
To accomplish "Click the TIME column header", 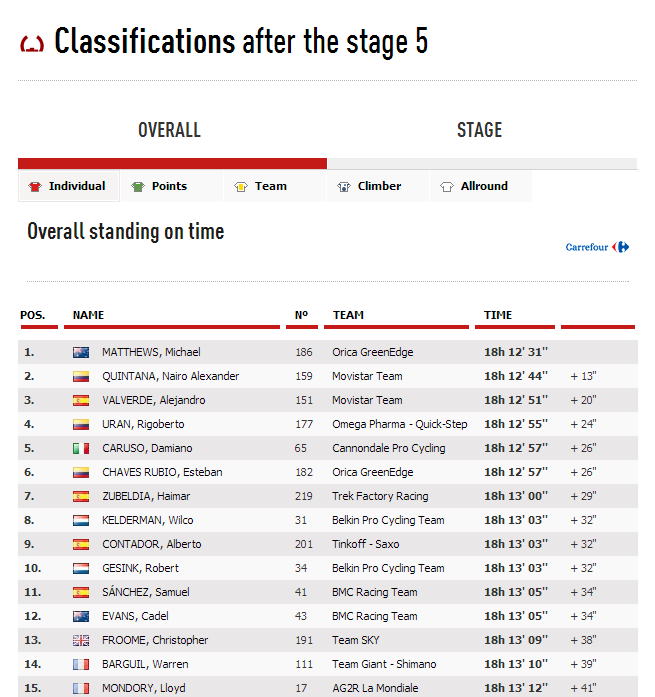I will pyautogui.click(x=498, y=315).
